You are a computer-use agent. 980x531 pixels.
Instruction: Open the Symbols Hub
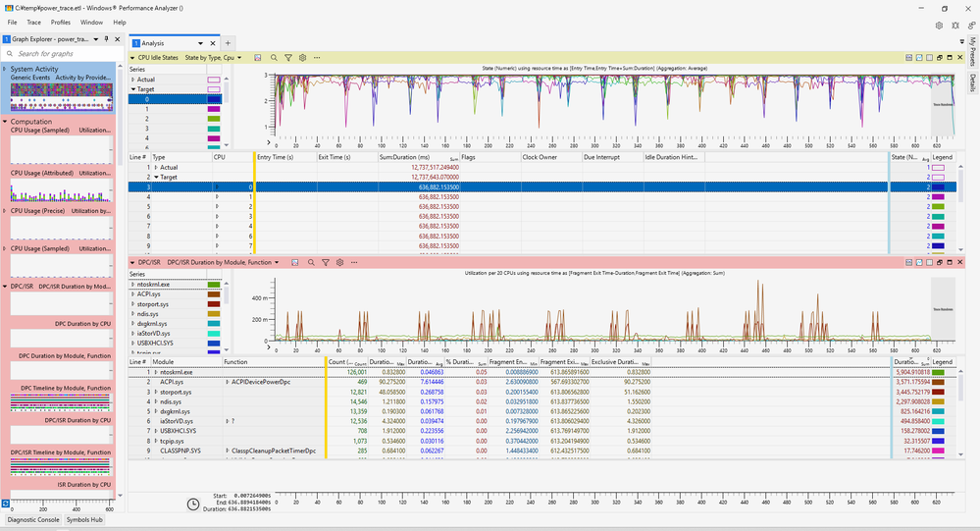coord(84,520)
